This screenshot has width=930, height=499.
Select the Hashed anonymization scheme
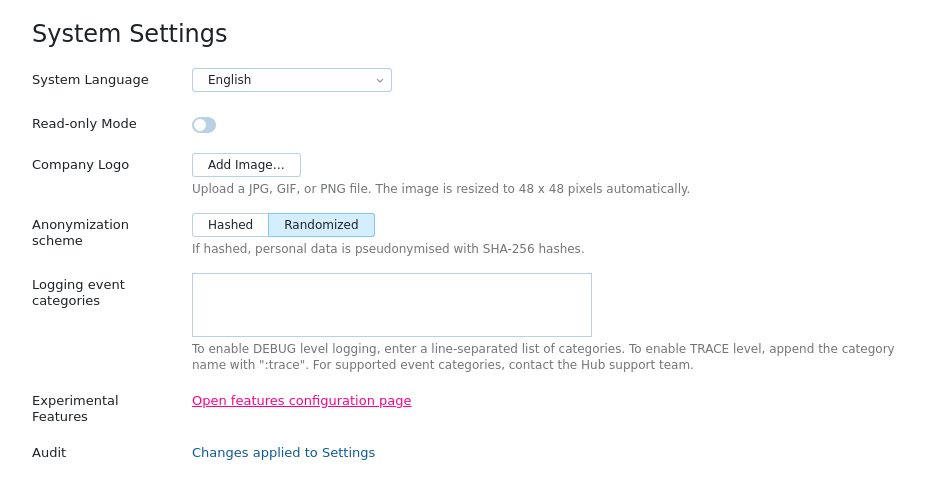point(230,225)
